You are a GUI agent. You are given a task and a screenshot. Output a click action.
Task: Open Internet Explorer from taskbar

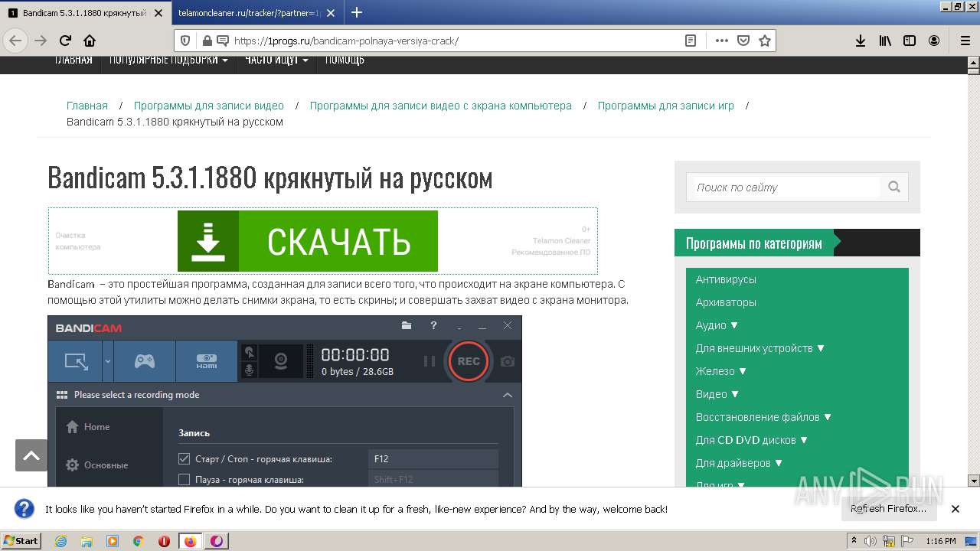[x=60, y=541]
